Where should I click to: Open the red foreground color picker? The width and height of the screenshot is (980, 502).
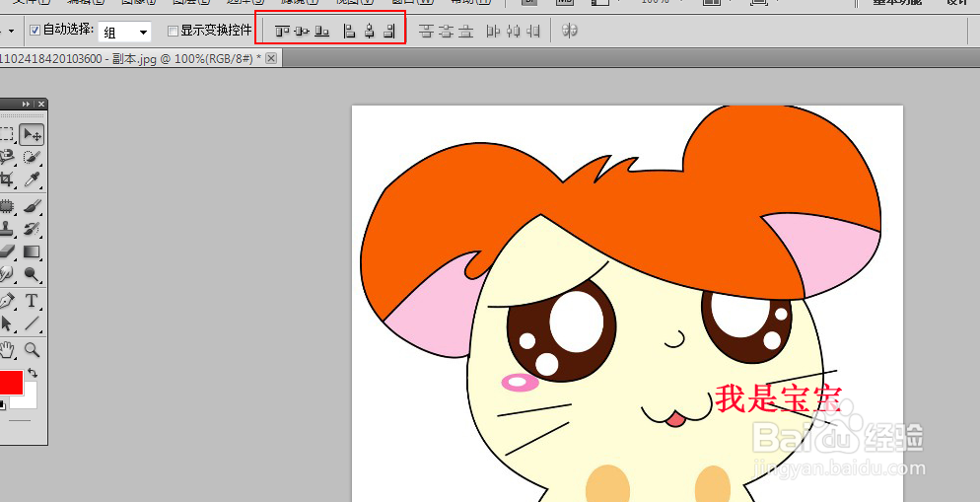pos(10,382)
